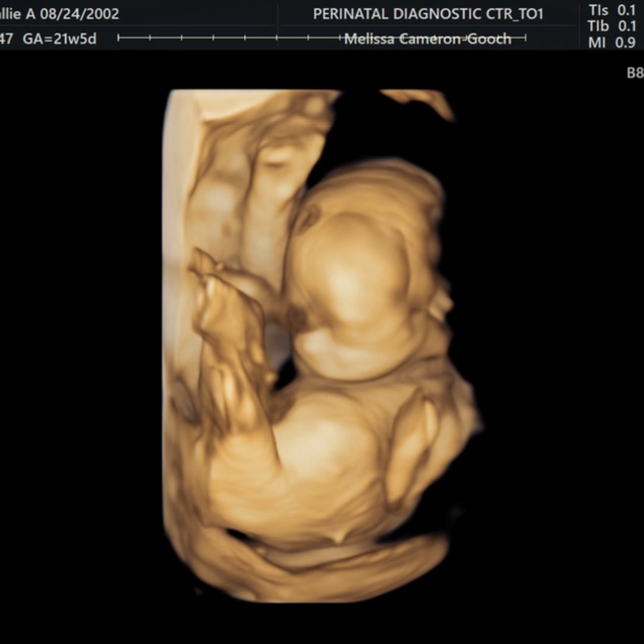The width and height of the screenshot is (644, 644).
Task: Click the curved tissue at render bottom
Action: pos(334,566)
